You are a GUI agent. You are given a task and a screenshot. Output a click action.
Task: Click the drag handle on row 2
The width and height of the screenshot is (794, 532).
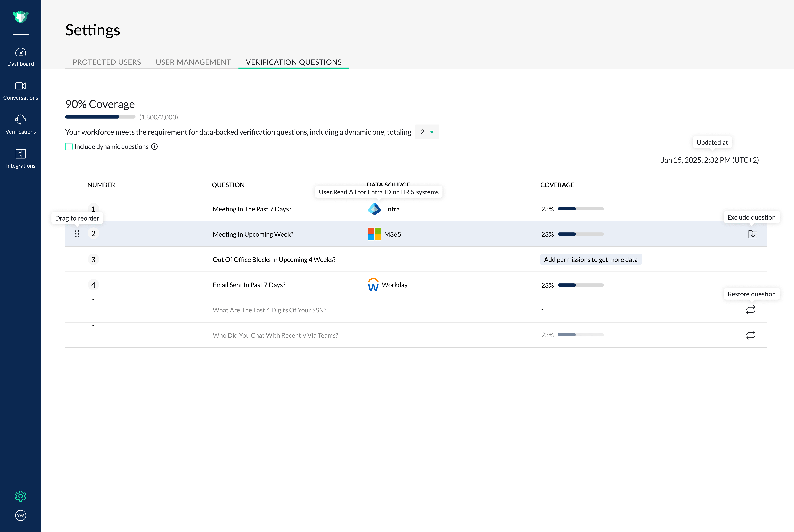tap(77, 234)
